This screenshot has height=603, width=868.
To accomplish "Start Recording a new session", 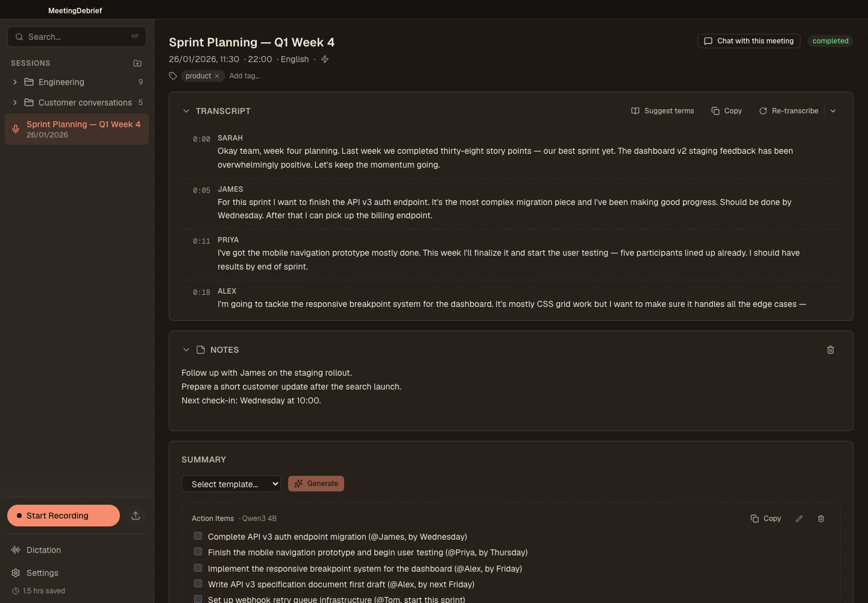I will [x=63, y=516].
